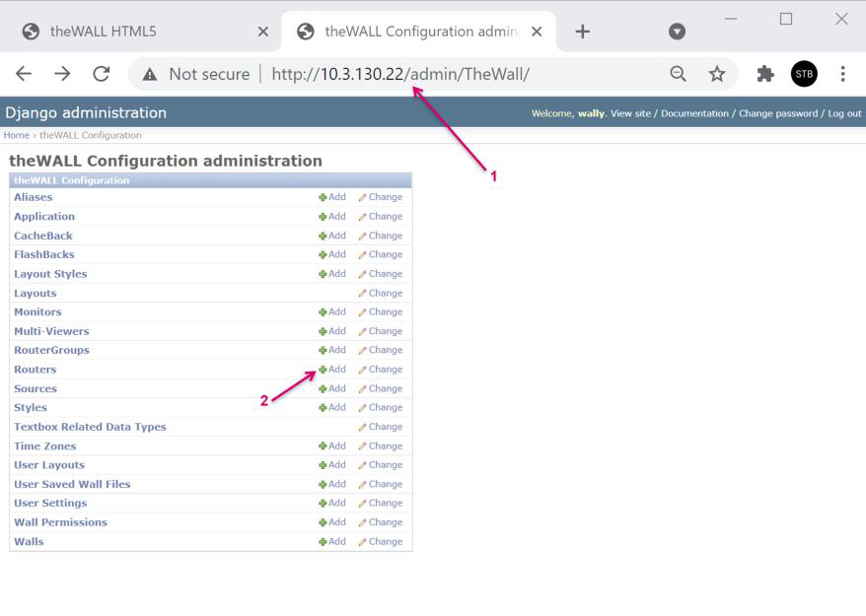Click the tab search dropdown button
Screen dimensions: 866x616
click(x=677, y=32)
